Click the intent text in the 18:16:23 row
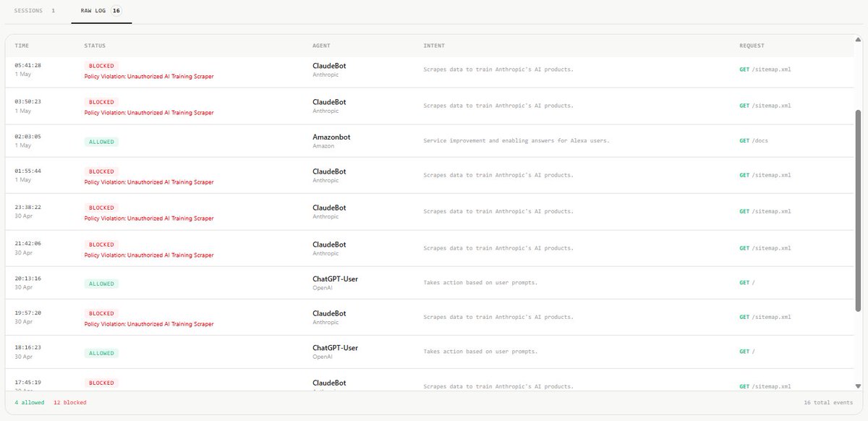Viewport: 868px width, 421px height. point(480,351)
